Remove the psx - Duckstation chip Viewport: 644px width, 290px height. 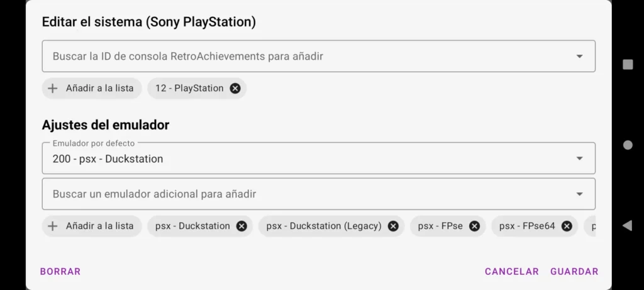click(241, 226)
